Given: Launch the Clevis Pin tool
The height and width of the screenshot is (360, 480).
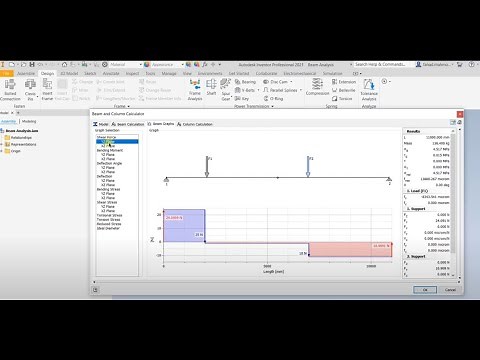Looking at the screenshot, I should tap(30, 90).
